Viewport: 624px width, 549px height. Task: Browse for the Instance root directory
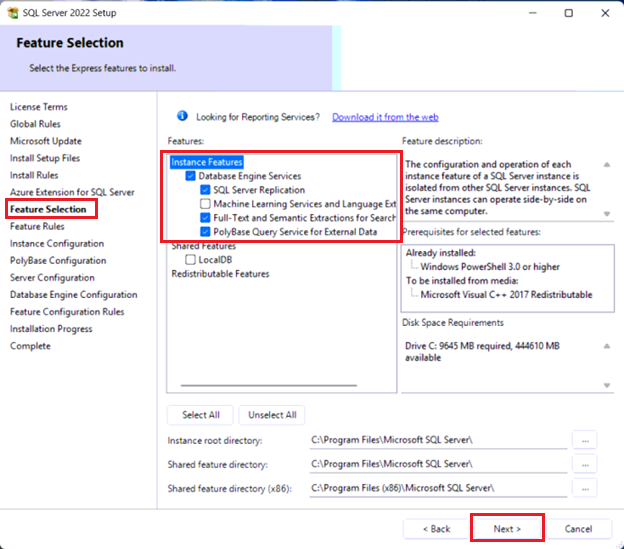point(585,440)
